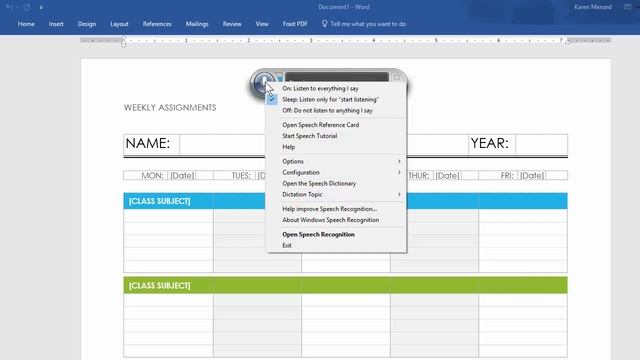Click the right indent marker on ruler
This screenshot has height=360, width=640.
(567, 42)
